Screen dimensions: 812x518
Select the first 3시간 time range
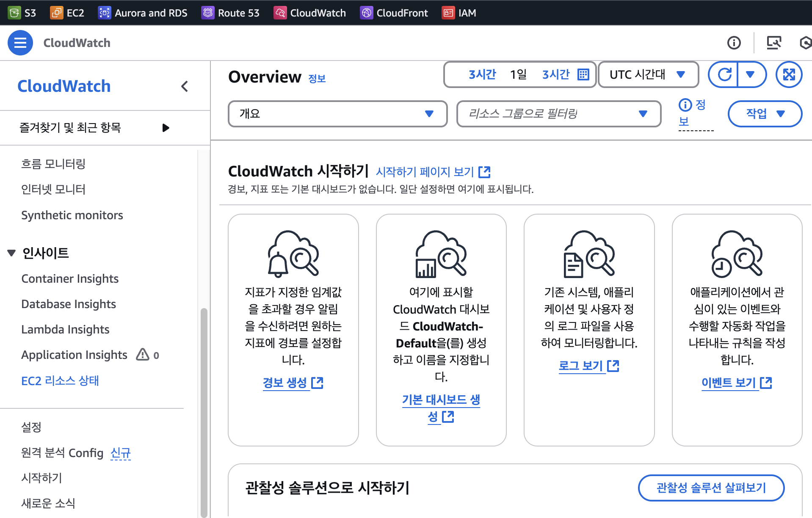click(482, 74)
